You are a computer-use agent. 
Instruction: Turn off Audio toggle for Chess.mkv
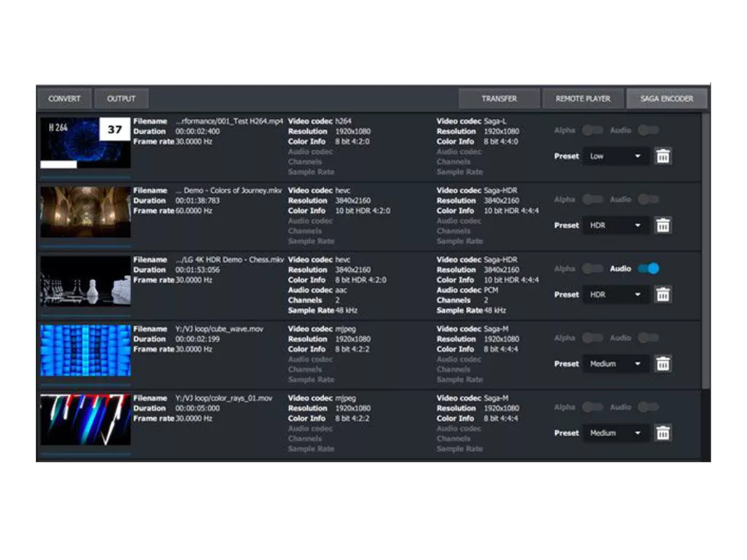click(648, 268)
